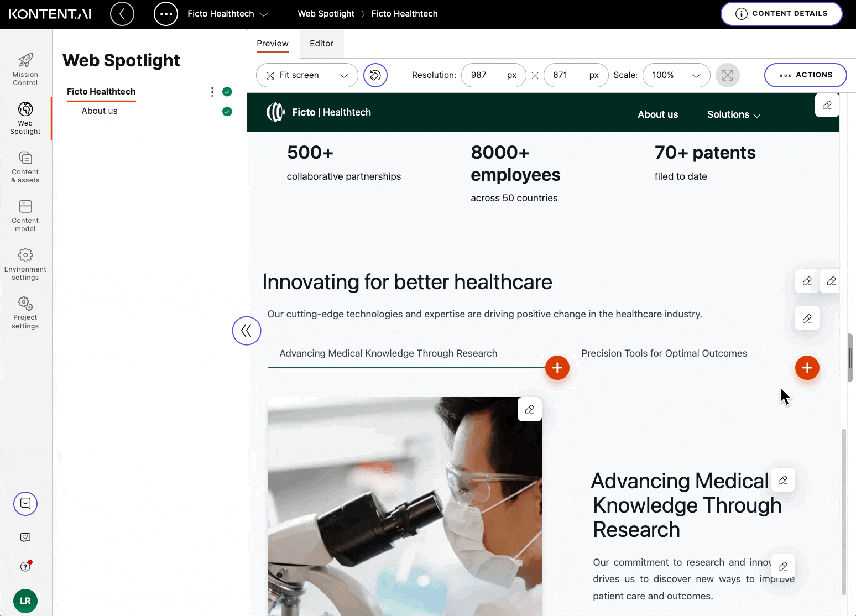The width and height of the screenshot is (856, 616).
Task: Collapse the Web Spotlight tree panel
Action: pos(247,331)
